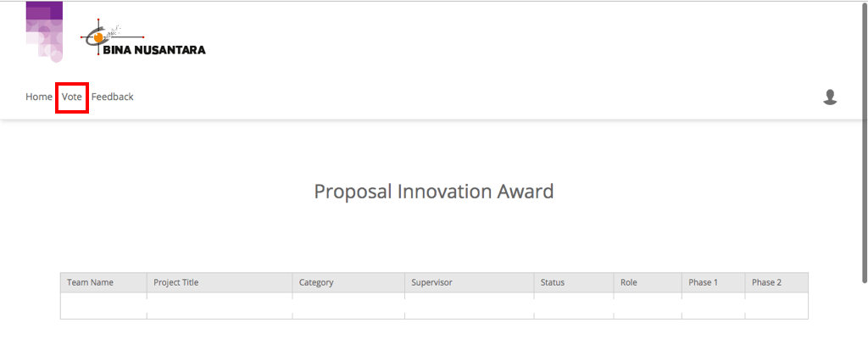The image size is (868, 356).
Task: Click the user profile icon
Action: pos(830,97)
